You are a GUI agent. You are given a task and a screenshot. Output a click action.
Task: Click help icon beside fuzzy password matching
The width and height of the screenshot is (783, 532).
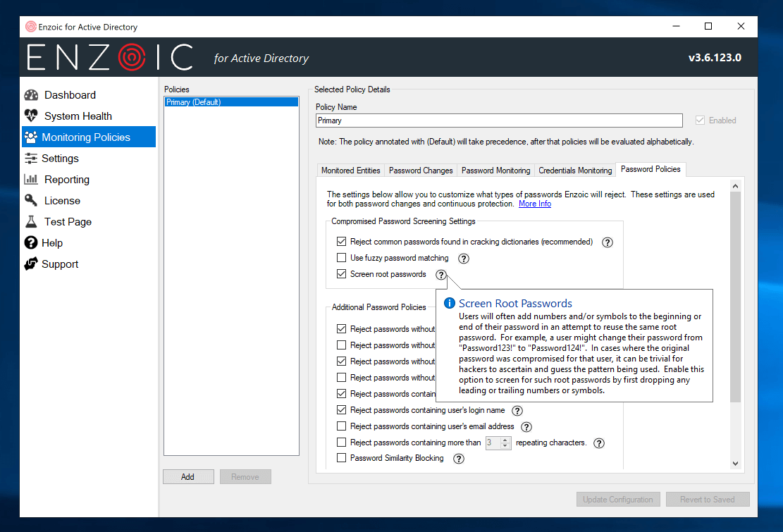[463, 259]
